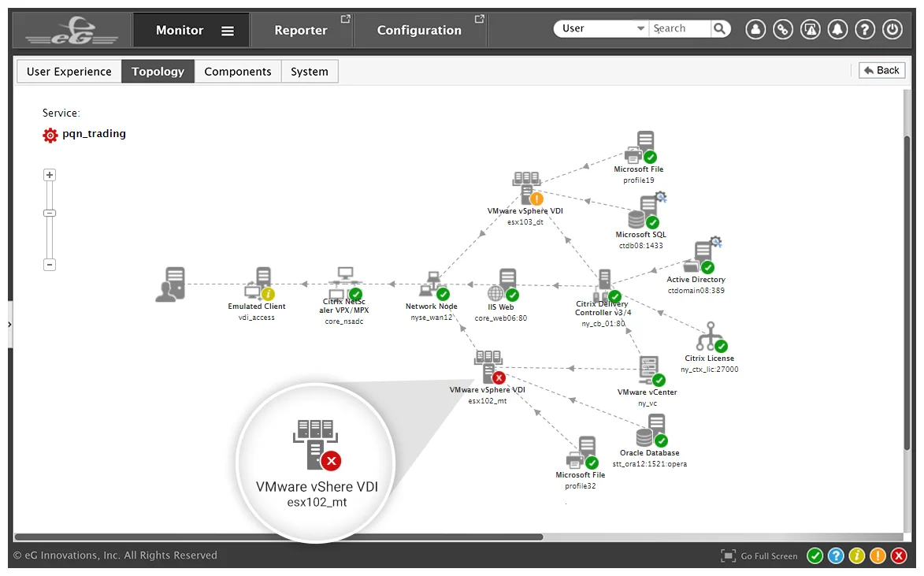Click Go Full Screen link text

coord(769,556)
